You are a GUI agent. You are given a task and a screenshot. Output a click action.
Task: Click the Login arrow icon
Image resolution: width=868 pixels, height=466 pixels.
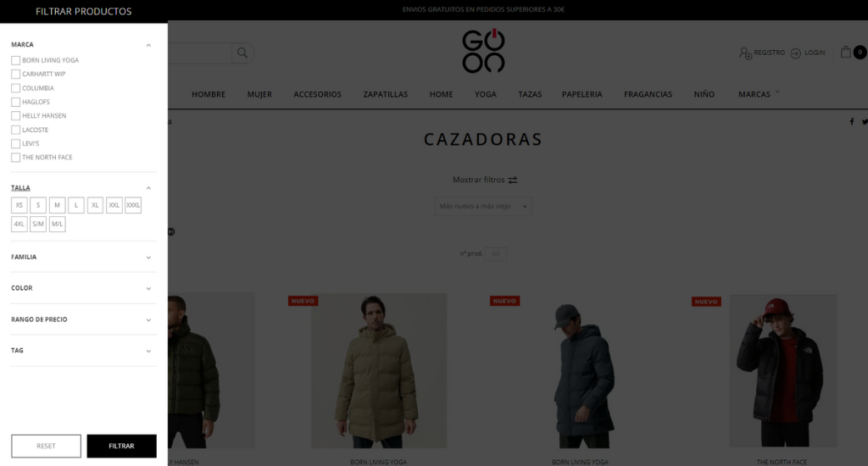coord(795,53)
